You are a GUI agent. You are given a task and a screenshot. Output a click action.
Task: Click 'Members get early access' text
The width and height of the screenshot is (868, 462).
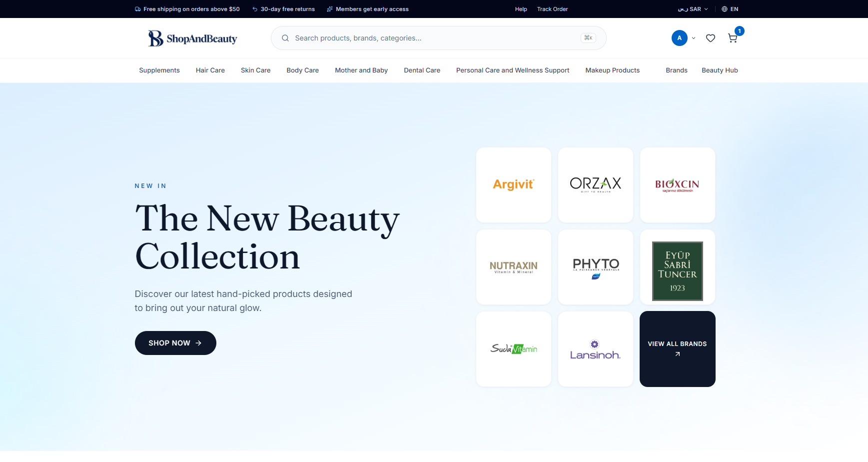click(372, 9)
